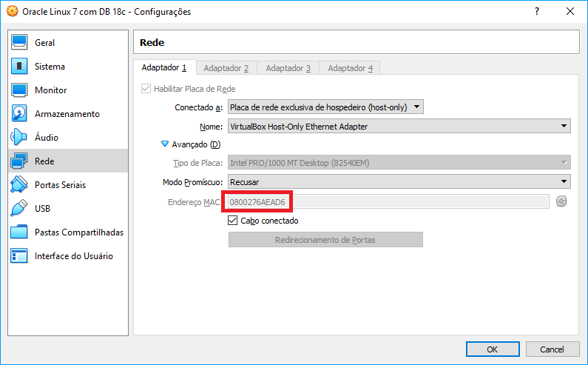This screenshot has height=365, width=588.
Task: Select Pastas Compartilhadas in the sidebar
Action: [68, 232]
